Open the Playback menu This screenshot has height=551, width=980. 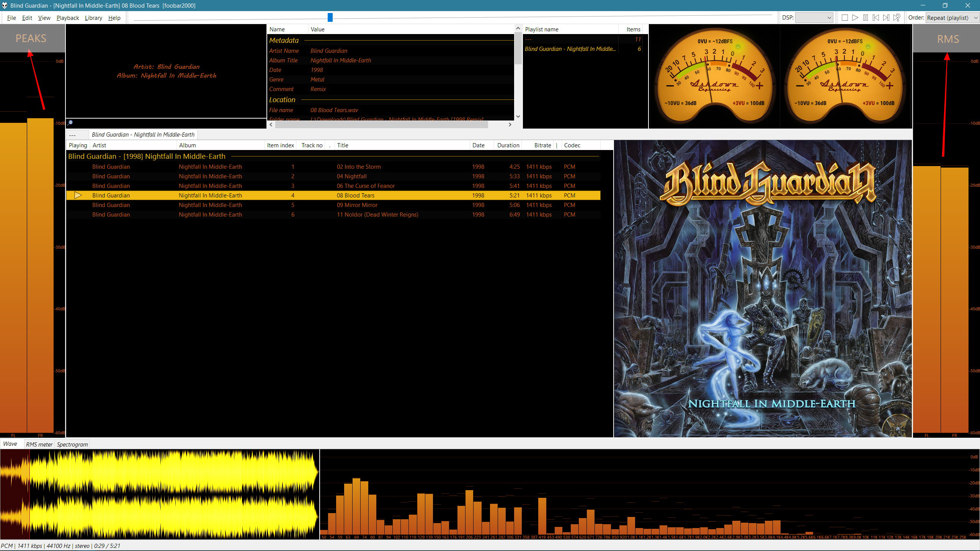67,18
